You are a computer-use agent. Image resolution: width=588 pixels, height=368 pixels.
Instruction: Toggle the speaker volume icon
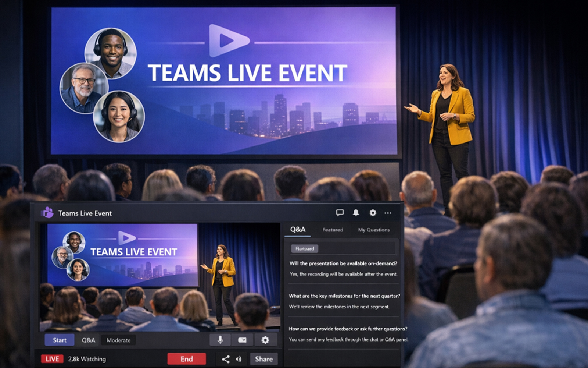pos(239,359)
